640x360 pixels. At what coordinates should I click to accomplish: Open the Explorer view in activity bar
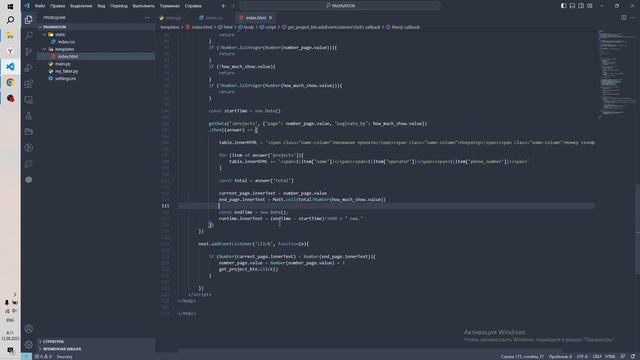click(x=29, y=19)
